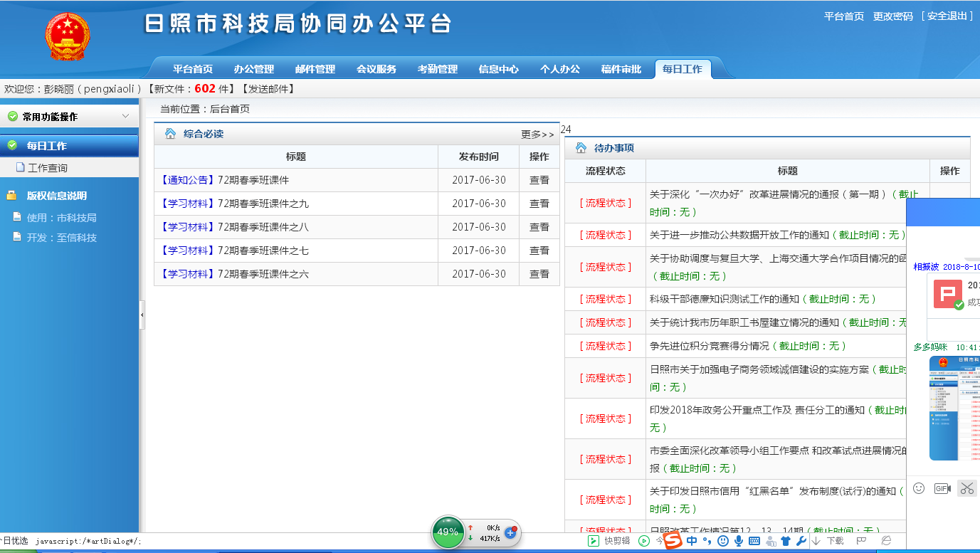Open the Sogou wrench toolbox icon
This screenshot has height=553, width=980.
pos(801,541)
